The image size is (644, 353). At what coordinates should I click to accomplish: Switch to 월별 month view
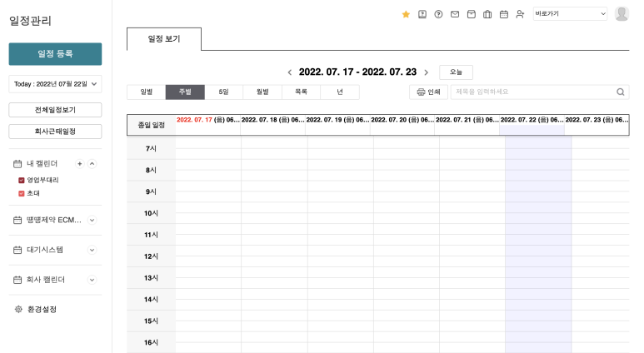(262, 92)
